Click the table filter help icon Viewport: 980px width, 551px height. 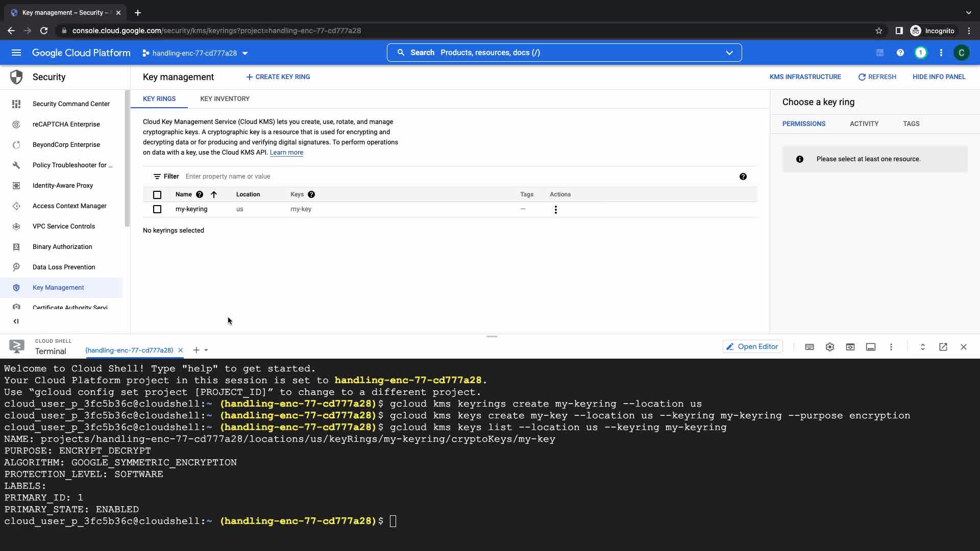coord(743,177)
